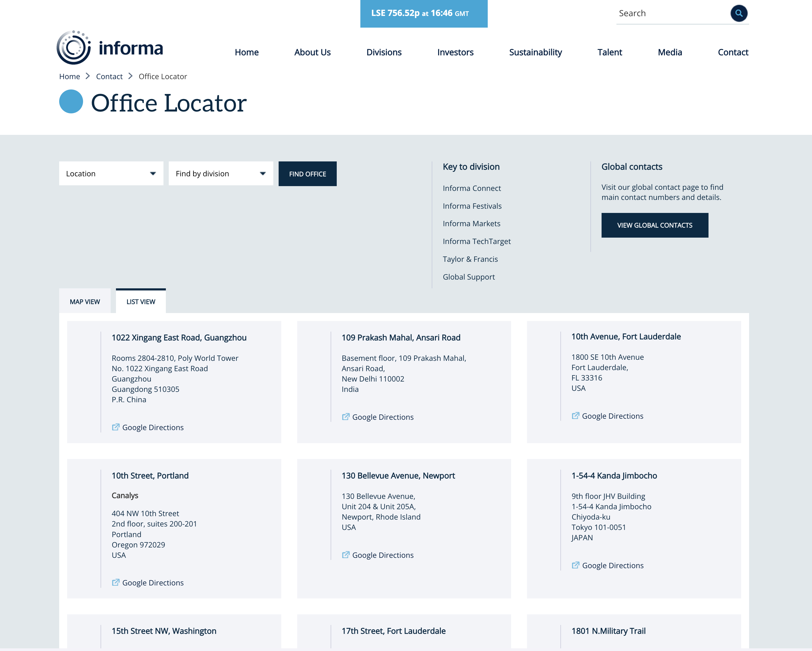
Task: Click 1801 N.Military Trail heading
Action: [608, 631]
